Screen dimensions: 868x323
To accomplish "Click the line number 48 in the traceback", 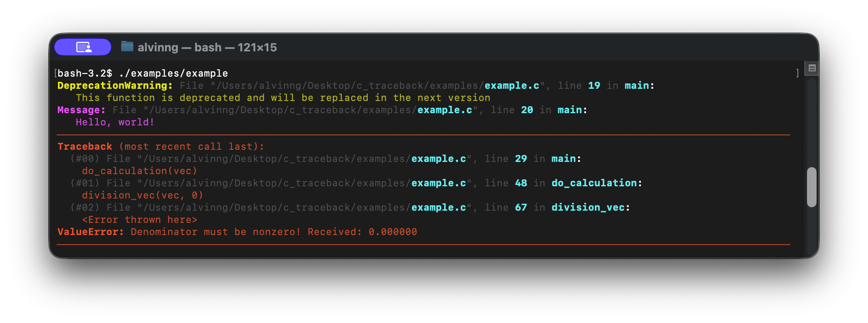I will coord(521,183).
